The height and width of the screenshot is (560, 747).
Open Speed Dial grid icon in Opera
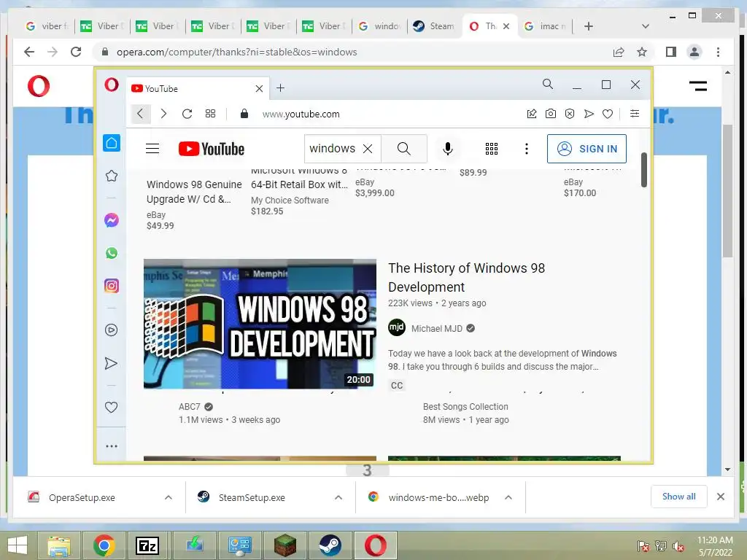click(x=211, y=114)
